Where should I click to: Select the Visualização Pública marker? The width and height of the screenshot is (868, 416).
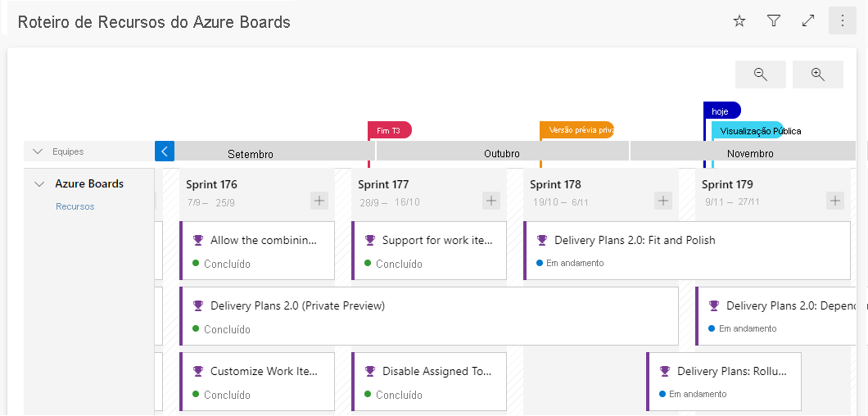pyautogui.click(x=749, y=130)
